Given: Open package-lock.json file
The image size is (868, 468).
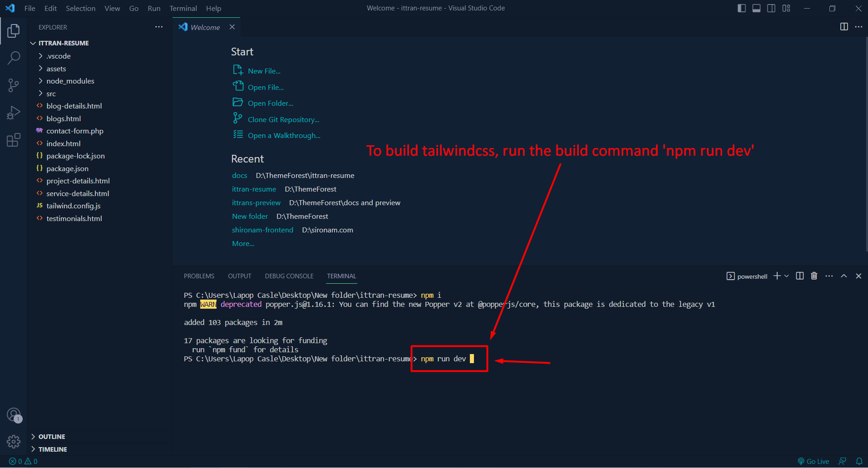Looking at the screenshot, I should [100, 156].
